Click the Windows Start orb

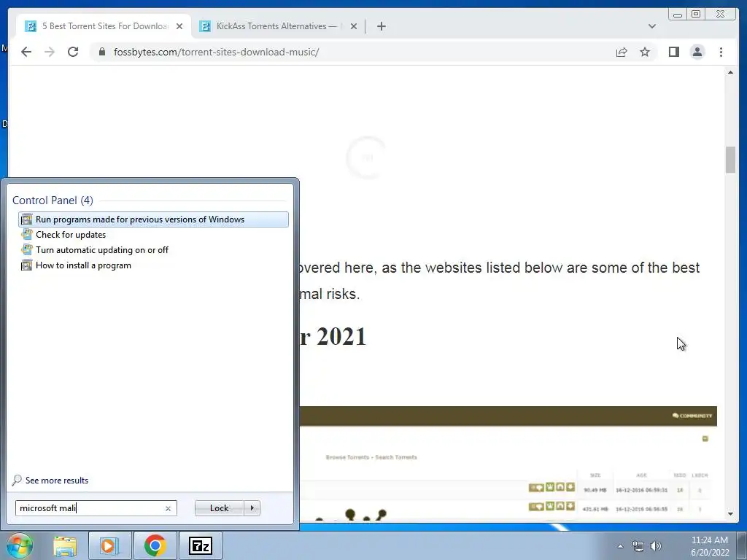(19, 545)
